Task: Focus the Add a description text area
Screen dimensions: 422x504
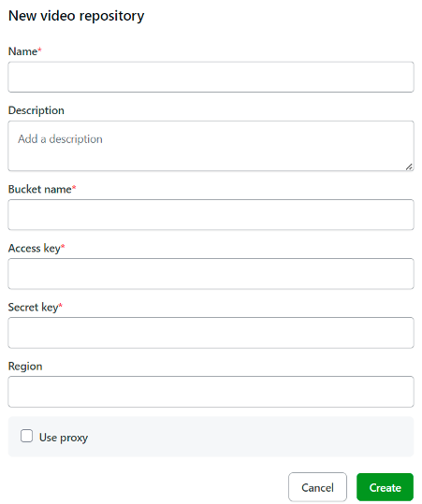Action: 211,146
